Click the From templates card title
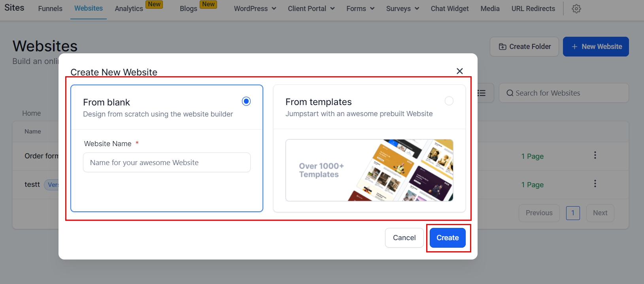The image size is (644, 284). pos(319,102)
